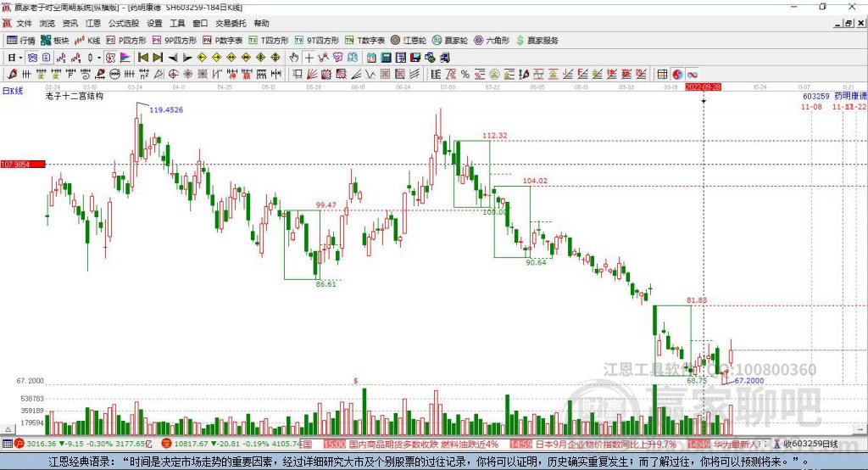Open the 六角形 hexagon tool
This screenshot has height=470, width=868.
[x=492, y=41]
